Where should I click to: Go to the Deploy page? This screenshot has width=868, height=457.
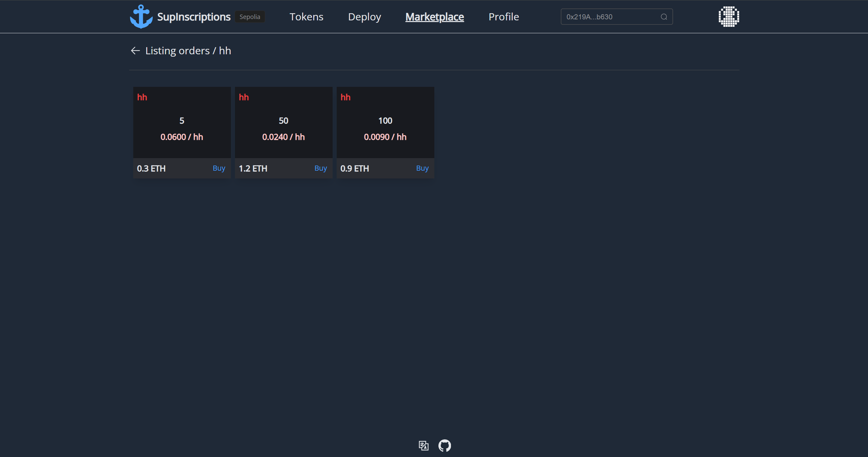click(364, 17)
